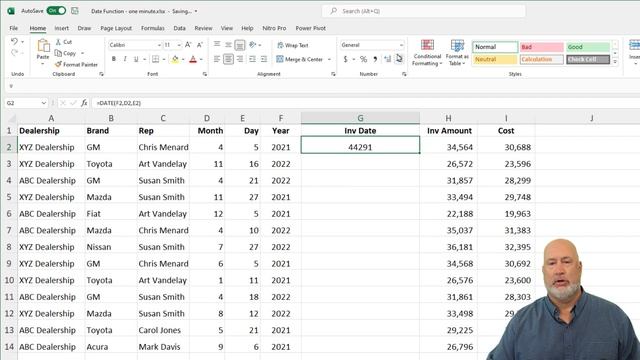640x360 pixels.
Task: Toggle Underline formatting
Action: click(x=136, y=59)
